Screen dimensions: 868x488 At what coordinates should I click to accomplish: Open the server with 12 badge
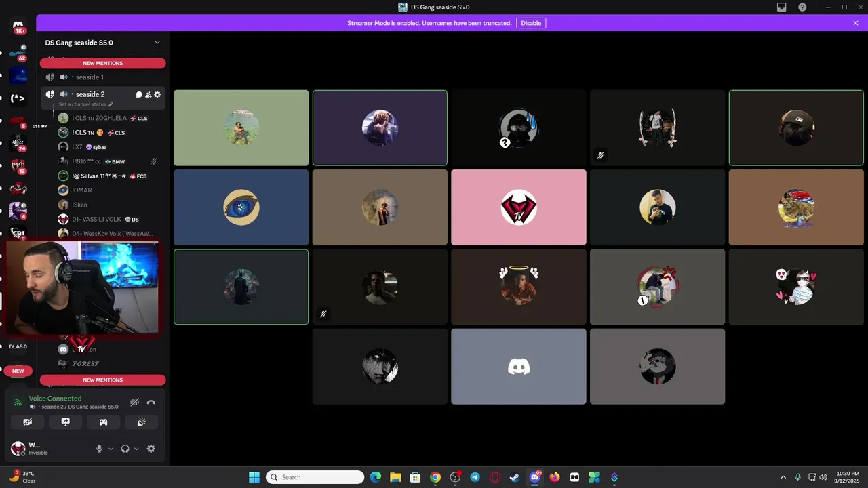pyautogui.click(x=18, y=167)
